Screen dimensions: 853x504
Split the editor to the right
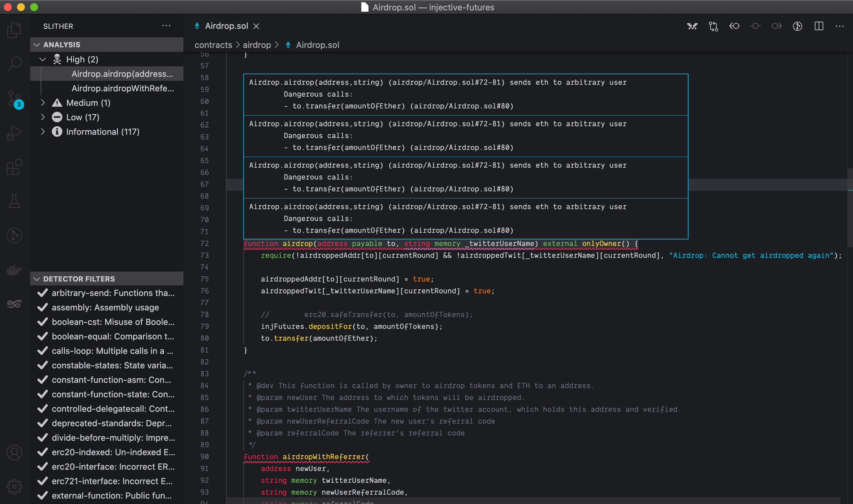coord(819,26)
